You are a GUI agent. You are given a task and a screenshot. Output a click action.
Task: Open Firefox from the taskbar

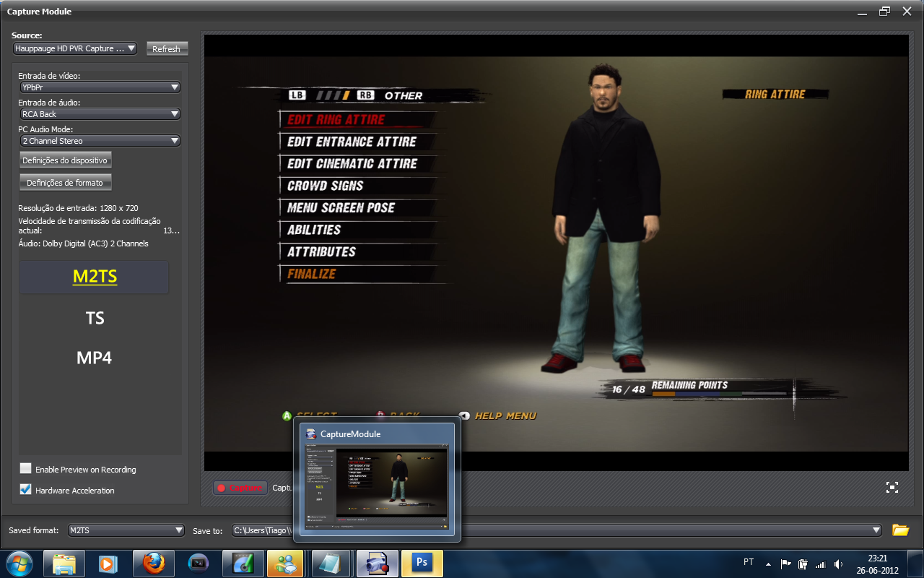click(152, 564)
